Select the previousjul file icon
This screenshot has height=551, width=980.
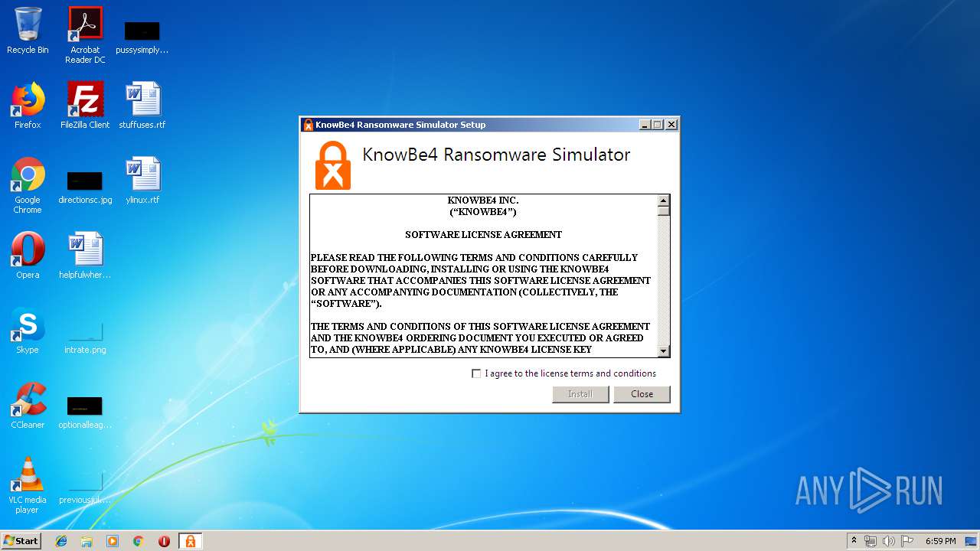[x=85, y=487]
